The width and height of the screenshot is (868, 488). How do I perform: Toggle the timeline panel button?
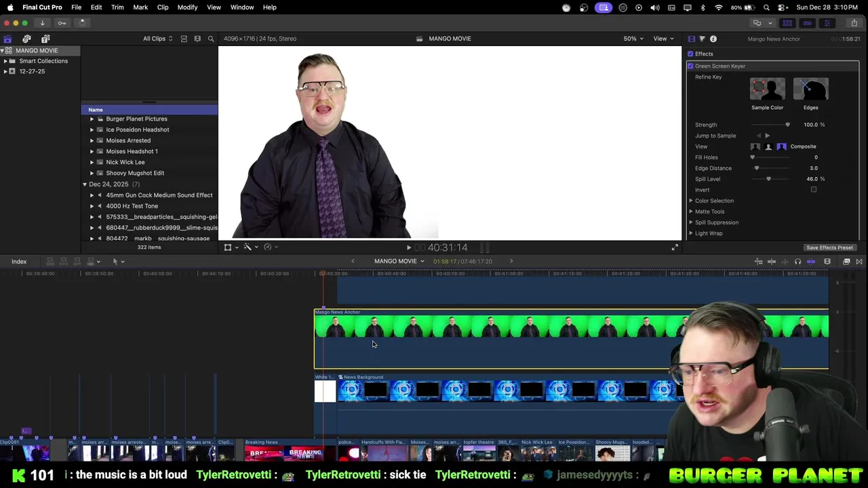click(x=807, y=23)
